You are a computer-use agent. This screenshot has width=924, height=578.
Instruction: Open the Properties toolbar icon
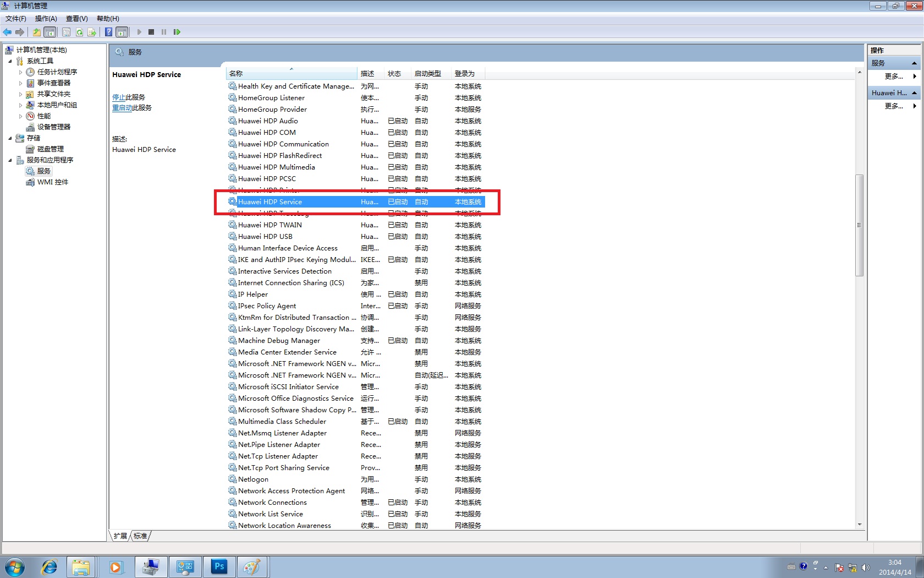click(66, 32)
